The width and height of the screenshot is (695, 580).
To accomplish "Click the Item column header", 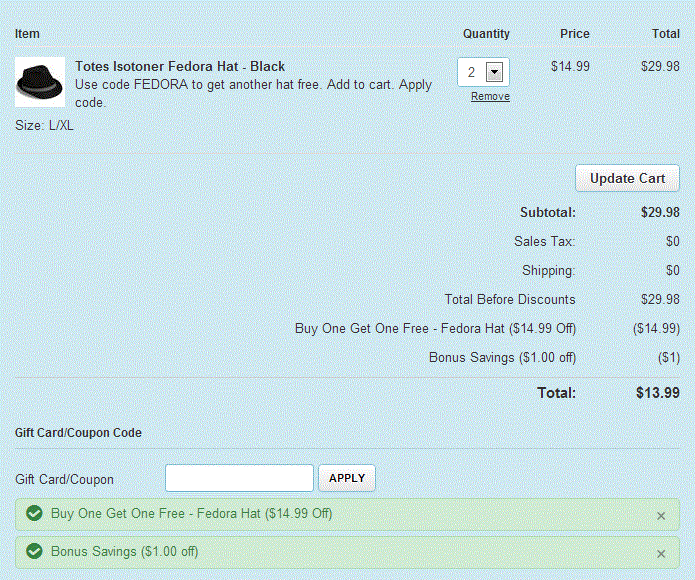I will (x=27, y=34).
